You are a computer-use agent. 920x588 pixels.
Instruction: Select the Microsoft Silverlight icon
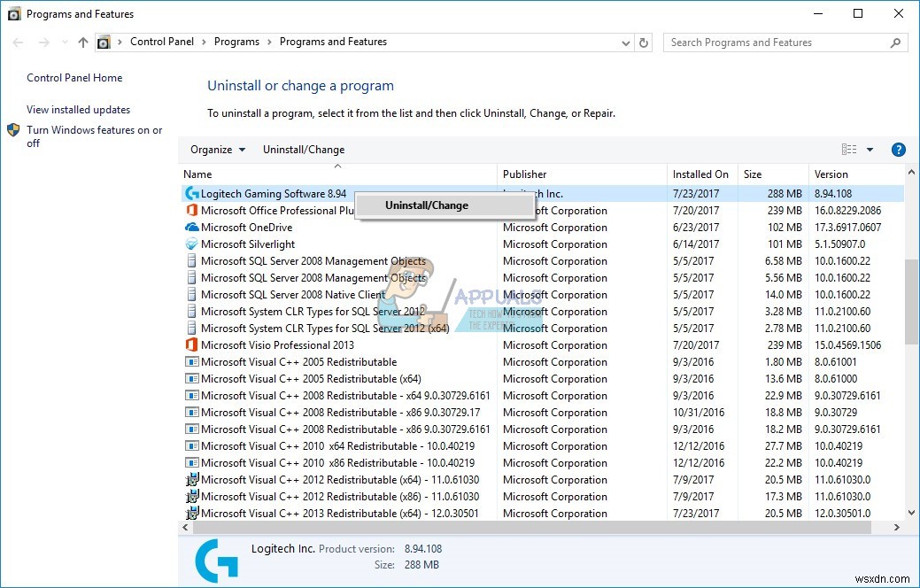(x=191, y=244)
